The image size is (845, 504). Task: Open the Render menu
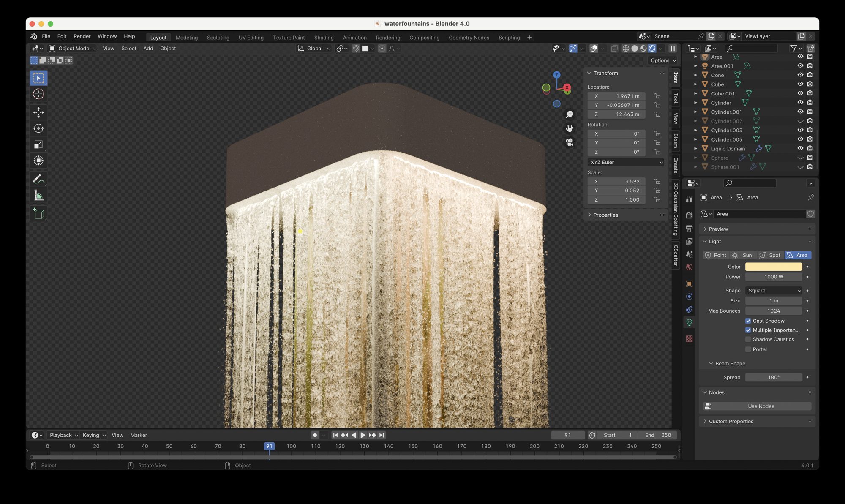click(82, 36)
